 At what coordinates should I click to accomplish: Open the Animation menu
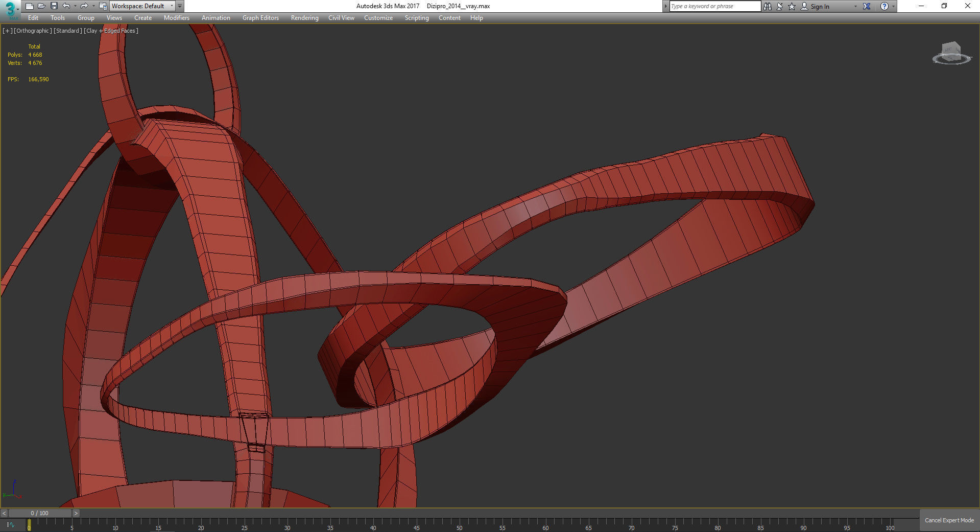pyautogui.click(x=216, y=18)
